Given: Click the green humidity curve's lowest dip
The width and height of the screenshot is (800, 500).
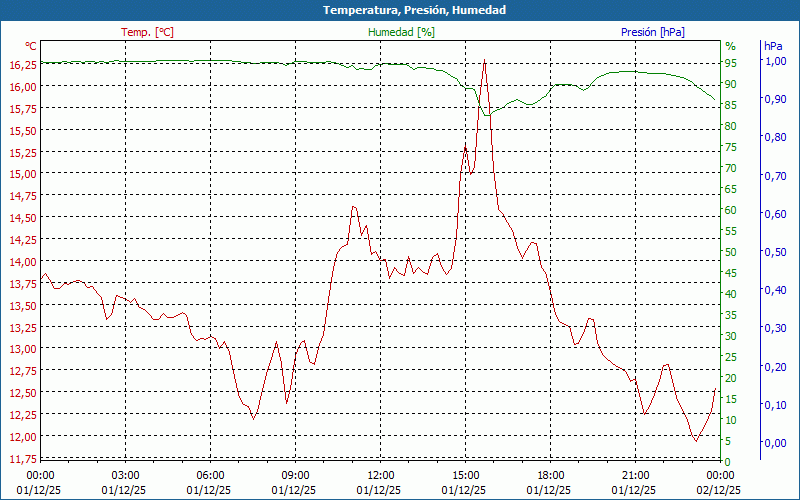Looking at the screenshot, I should (x=487, y=115).
